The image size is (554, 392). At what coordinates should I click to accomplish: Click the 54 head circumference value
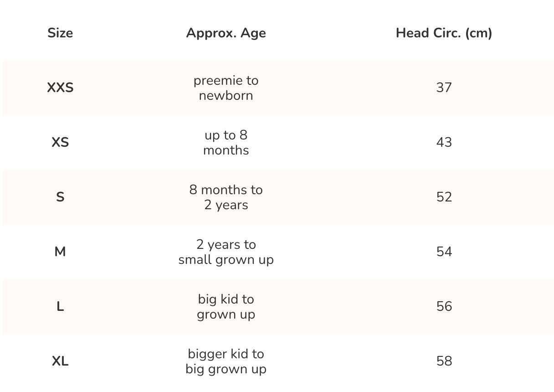coord(444,252)
